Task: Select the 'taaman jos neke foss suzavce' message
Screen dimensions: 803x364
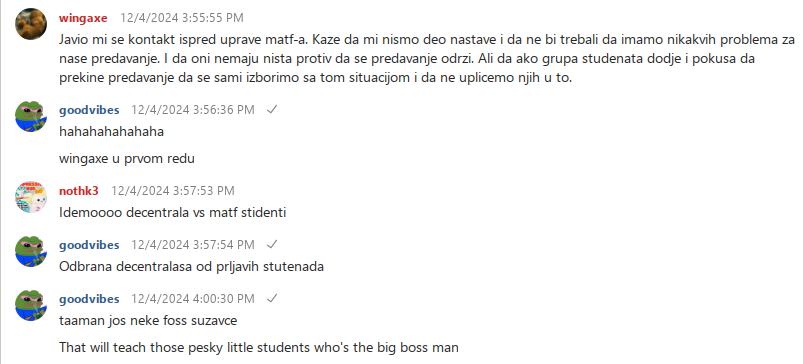Action: 149,321
